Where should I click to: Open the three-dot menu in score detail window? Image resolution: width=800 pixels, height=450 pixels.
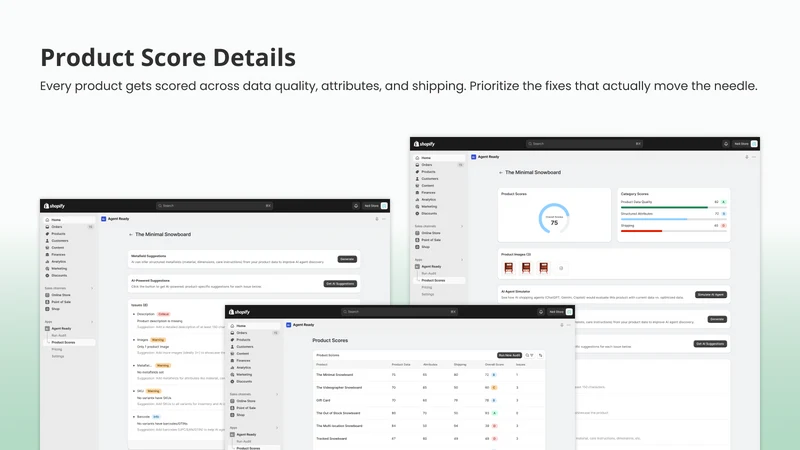(754, 157)
